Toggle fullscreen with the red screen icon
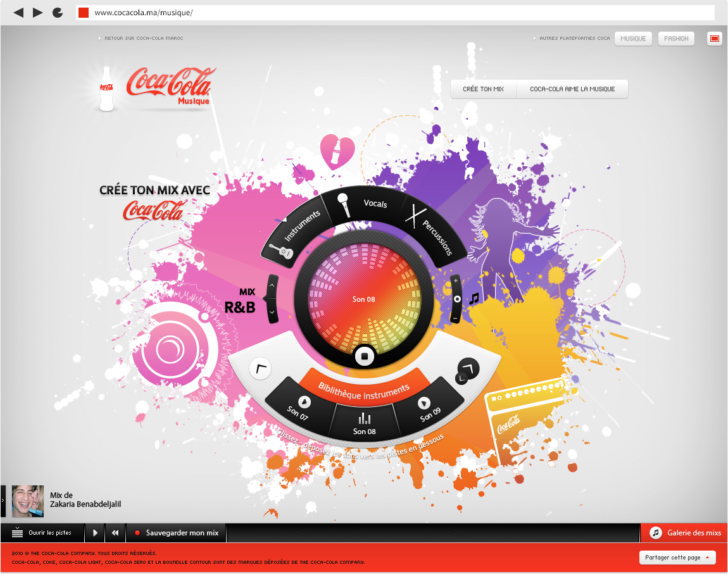The height and width of the screenshot is (574, 728). click(715, 39)
